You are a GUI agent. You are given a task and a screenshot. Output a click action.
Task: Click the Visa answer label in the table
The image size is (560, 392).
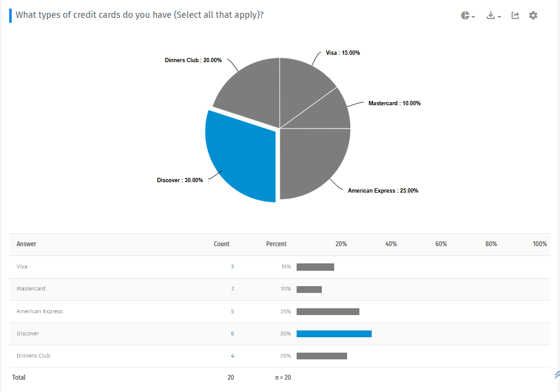tap(22, 266)
